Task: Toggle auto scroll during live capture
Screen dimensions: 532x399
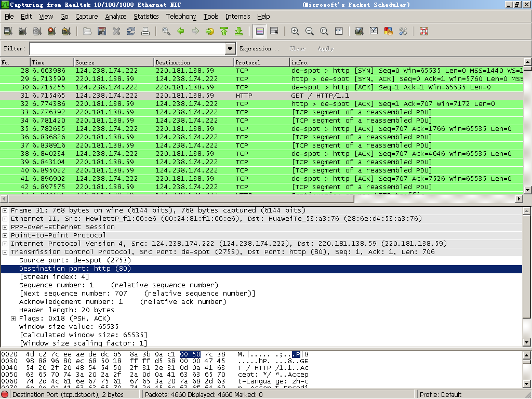Action: coord(274,32)
